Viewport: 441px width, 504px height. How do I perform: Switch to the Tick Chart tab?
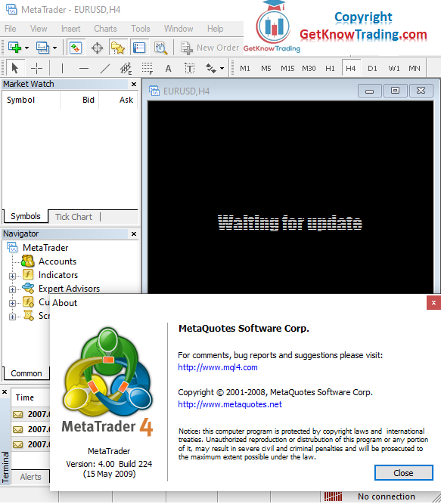point(73,217)
